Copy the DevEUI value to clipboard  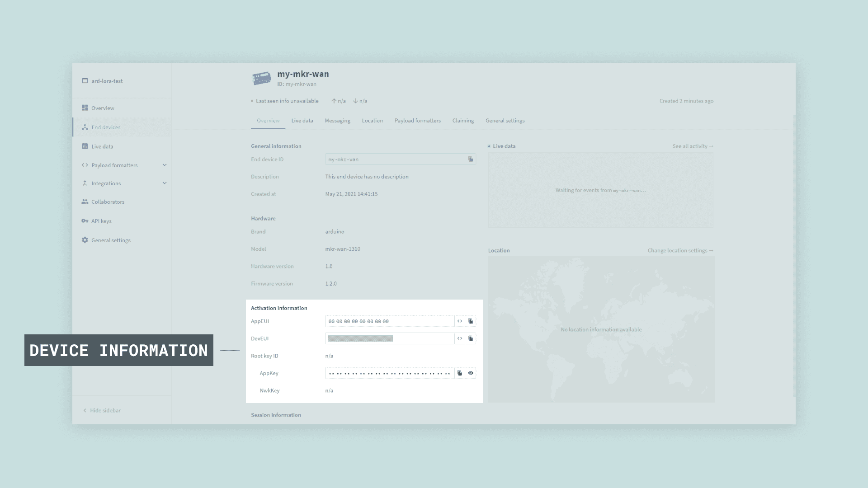(x=471, y=338)
